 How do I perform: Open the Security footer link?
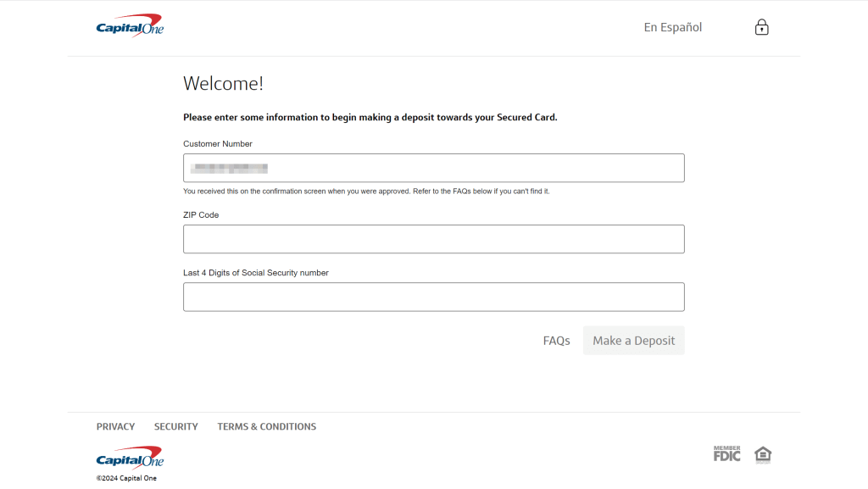click(x=176, y=426)
